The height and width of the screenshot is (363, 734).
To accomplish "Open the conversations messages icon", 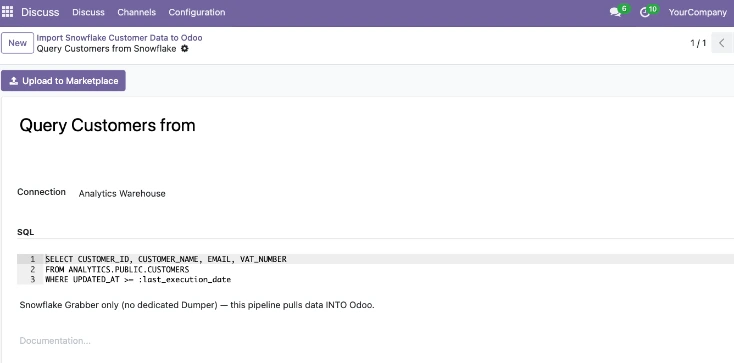I will coord(616,13).
